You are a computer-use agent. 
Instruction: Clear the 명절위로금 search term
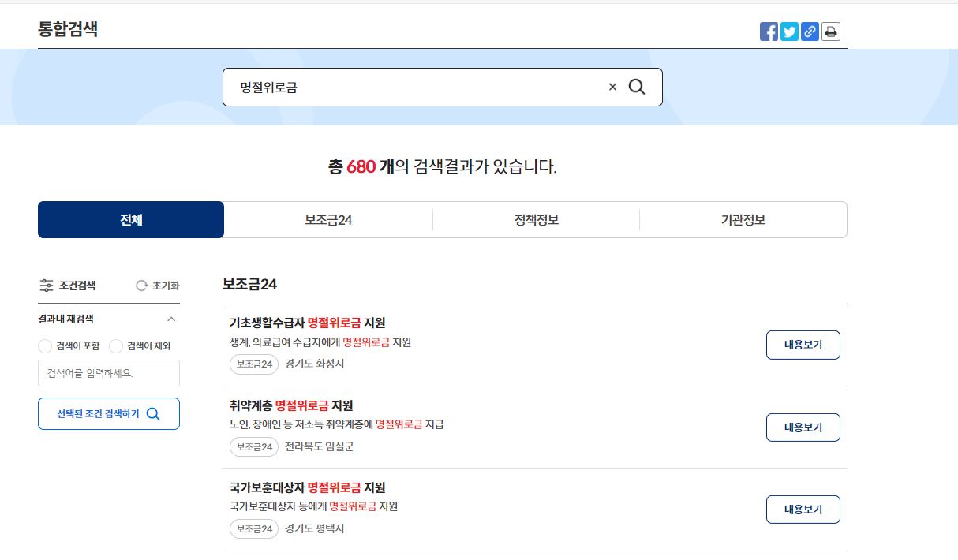(612, 87)
